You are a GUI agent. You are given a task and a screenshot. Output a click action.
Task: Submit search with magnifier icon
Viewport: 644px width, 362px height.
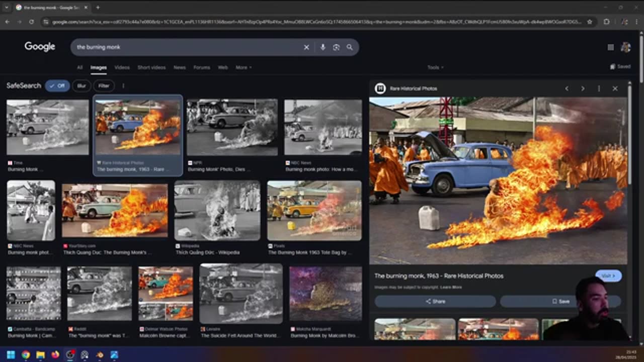pos(350,47)
